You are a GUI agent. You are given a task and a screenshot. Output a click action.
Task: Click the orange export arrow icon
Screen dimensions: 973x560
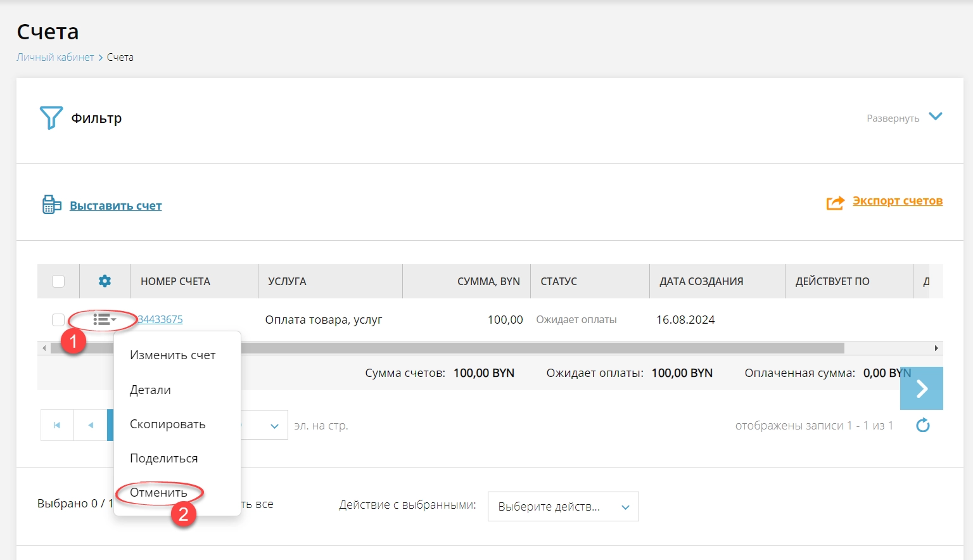point(836,203)
